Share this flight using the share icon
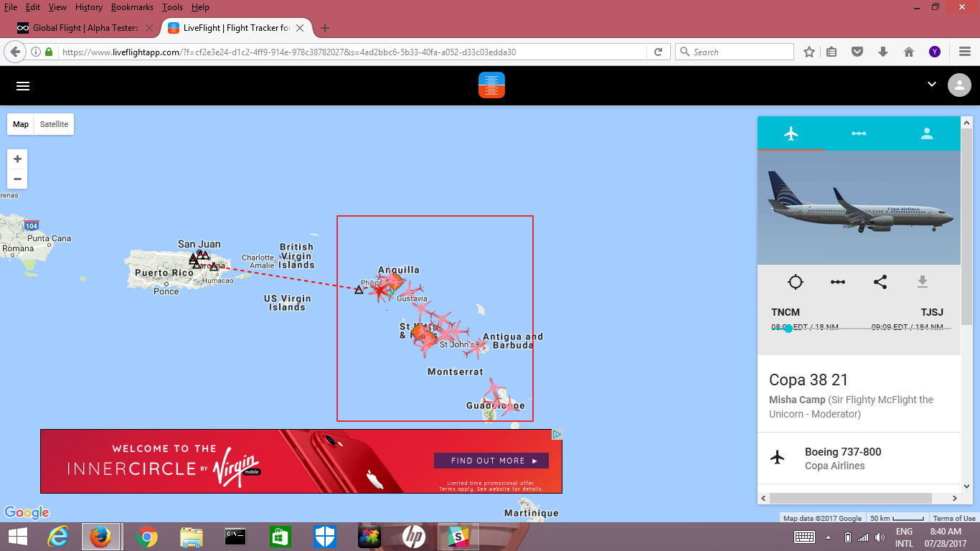Image resolution: width=980 pixels, height=551 pixels. click(x=880, y=282)
